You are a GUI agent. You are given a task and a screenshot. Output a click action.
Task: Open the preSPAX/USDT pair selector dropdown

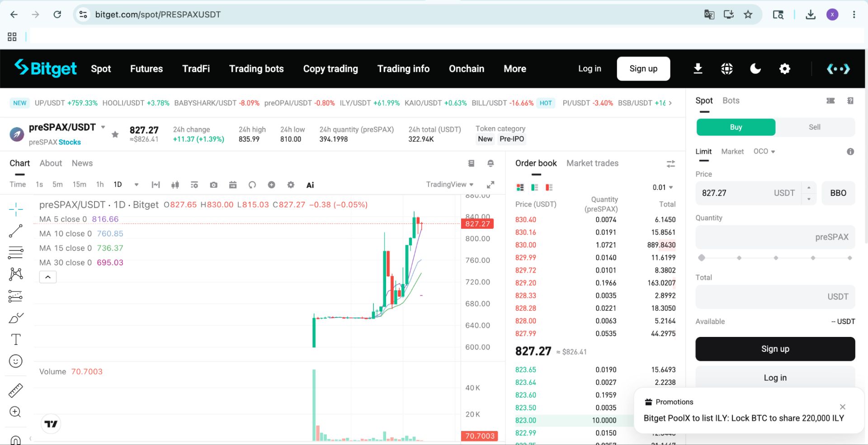103,127
